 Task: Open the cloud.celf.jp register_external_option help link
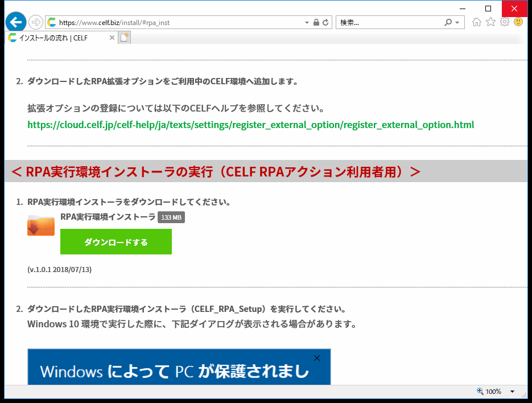click(250, 125)
